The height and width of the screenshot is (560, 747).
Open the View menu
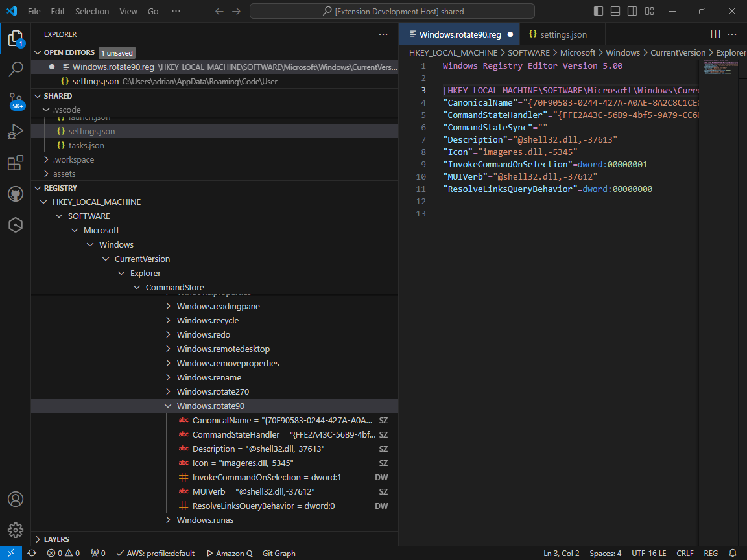(x=128, y=10)
